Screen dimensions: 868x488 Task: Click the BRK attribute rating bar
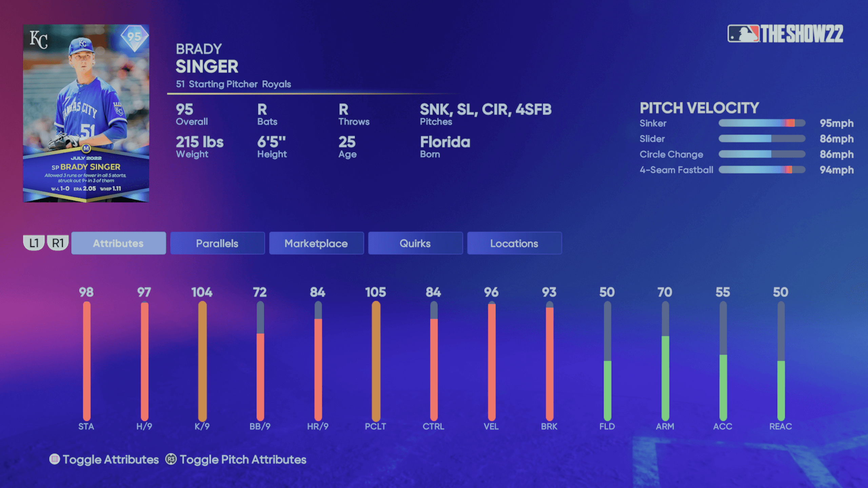coord(549,358)
